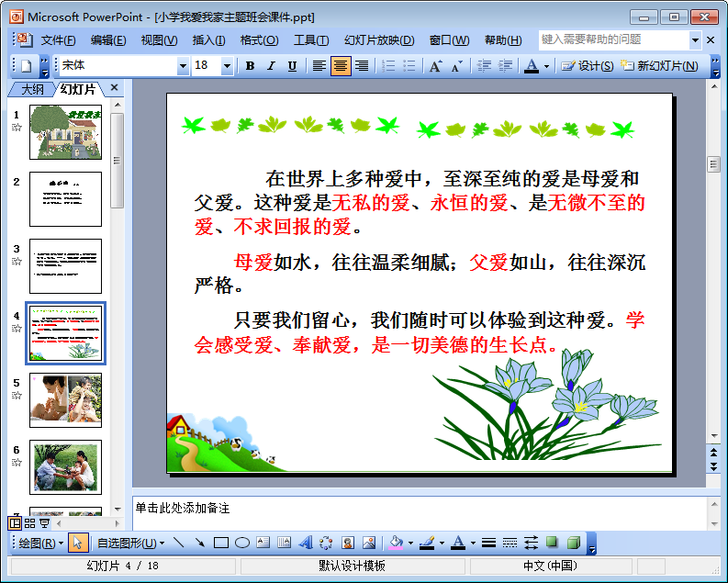This screenshot has height=583, width=728.
Task: Apply font color from formatting toolbar
Action: coord(532,66)
